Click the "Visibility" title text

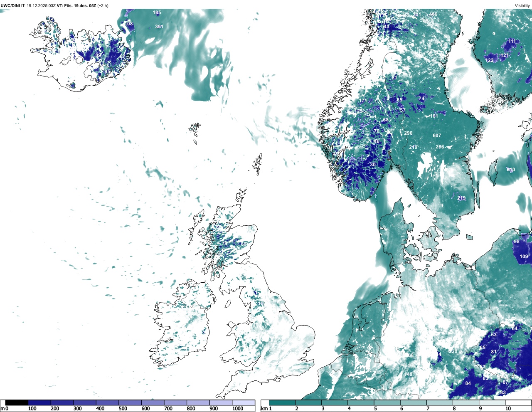click(x=522, y=6)
